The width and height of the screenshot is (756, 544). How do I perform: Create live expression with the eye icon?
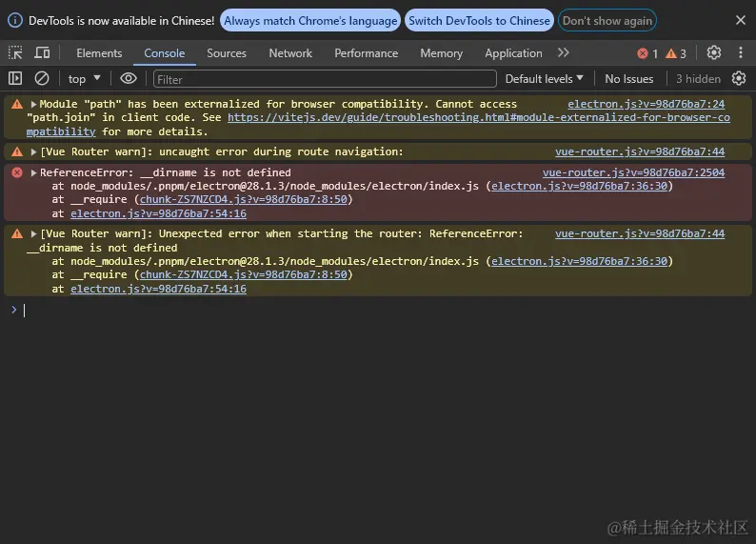click(129, 78)
